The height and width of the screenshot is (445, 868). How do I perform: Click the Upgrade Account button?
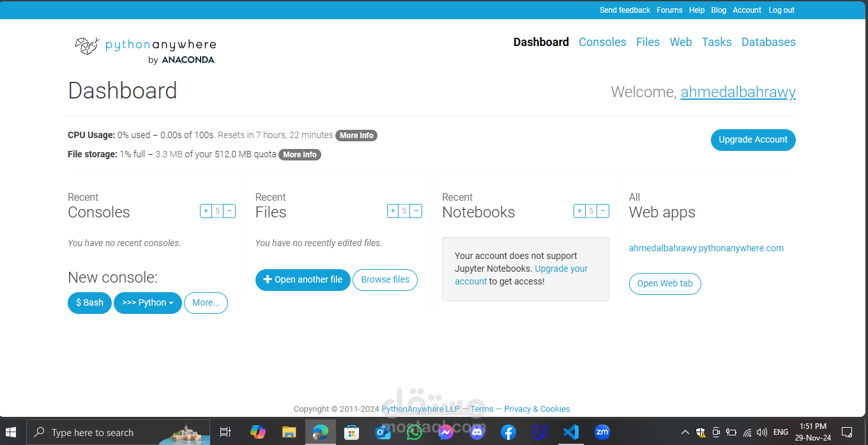click(x=753, y=140)
